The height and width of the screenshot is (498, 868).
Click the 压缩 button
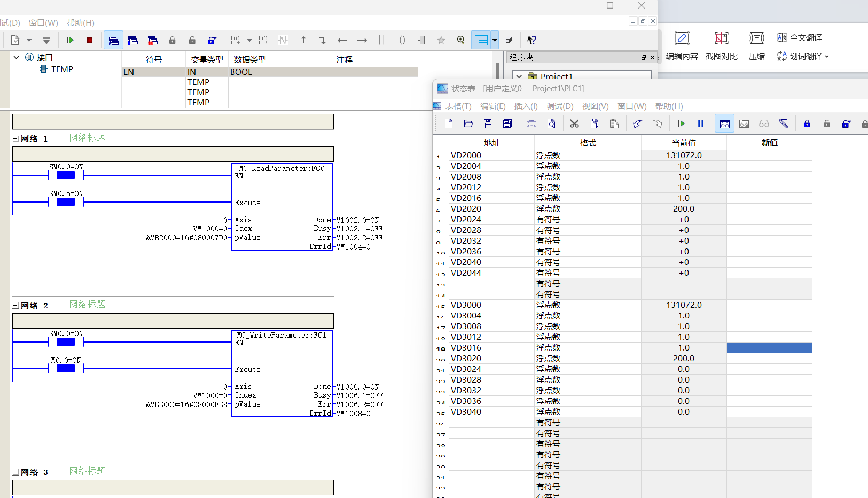(757, 45)
